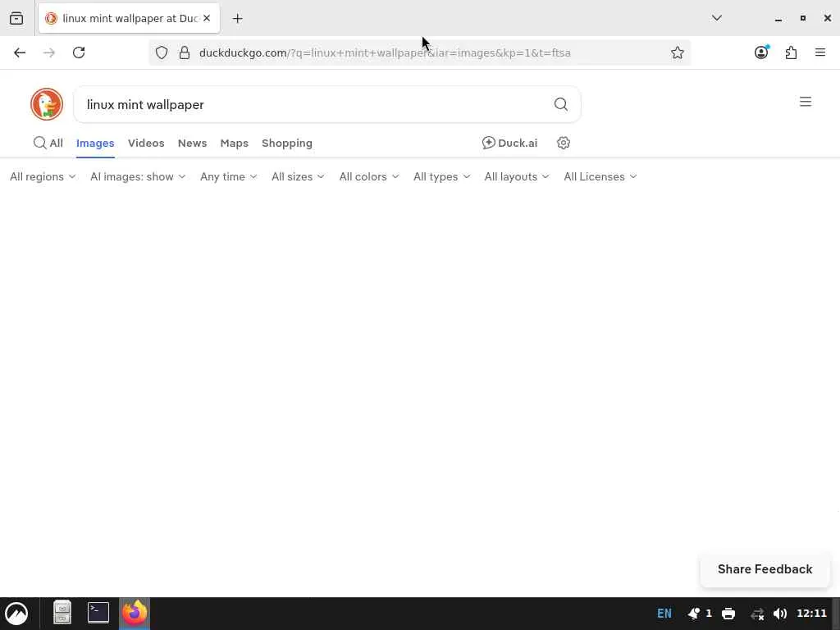Close the linux mint wallpaper tab

click(207, 18)
